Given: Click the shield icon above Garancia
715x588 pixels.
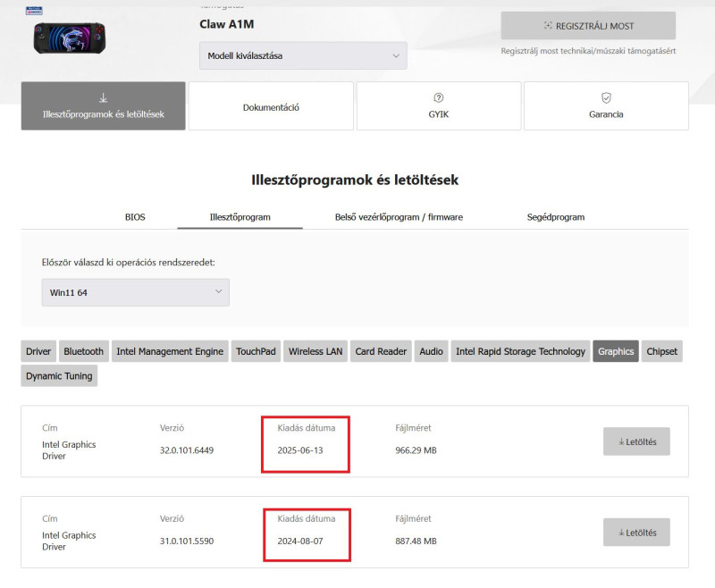Looking at the screenshot, I should 606,97.
